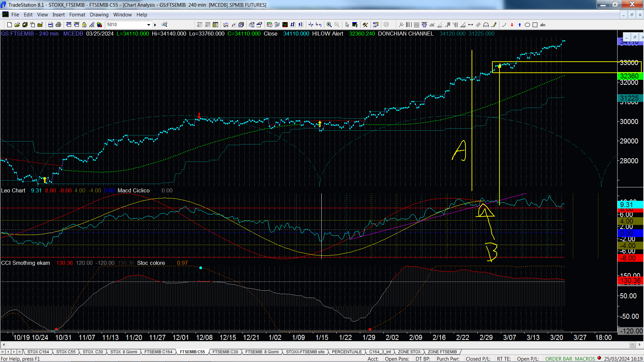Switch to STOX 8 Giorni tab
Screen dimensions: 644x362
point(123,352)
